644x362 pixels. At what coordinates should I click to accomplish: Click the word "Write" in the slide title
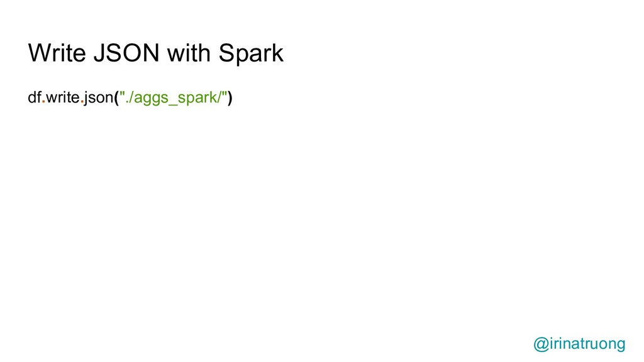tap(57, 53)
